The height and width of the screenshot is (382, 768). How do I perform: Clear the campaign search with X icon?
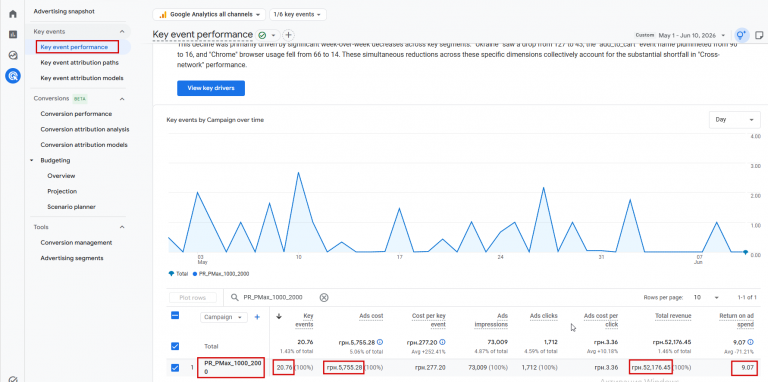[324, 297]
